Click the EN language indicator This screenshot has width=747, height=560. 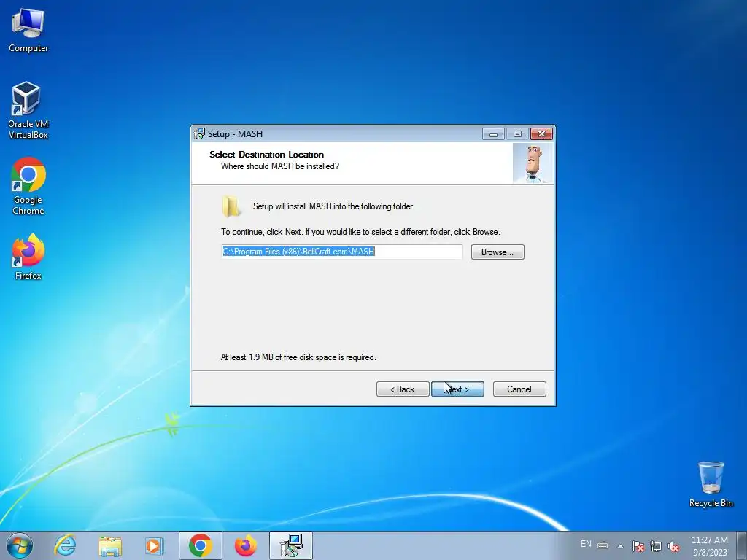click(x=586, y=544)
